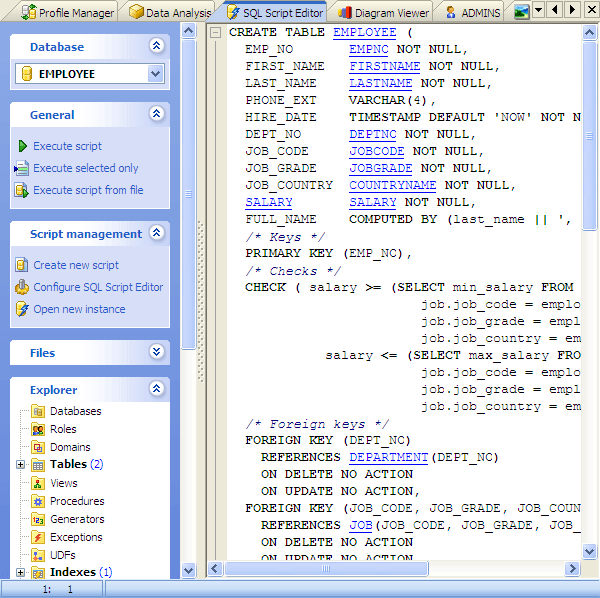Viewport: 600px width, 598px height.
Task: Click the Execute script green arrow icon
Action: point(23,146)
